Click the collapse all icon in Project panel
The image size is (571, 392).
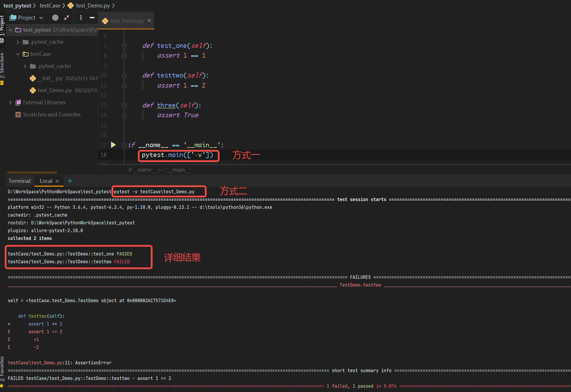(67, 18)
